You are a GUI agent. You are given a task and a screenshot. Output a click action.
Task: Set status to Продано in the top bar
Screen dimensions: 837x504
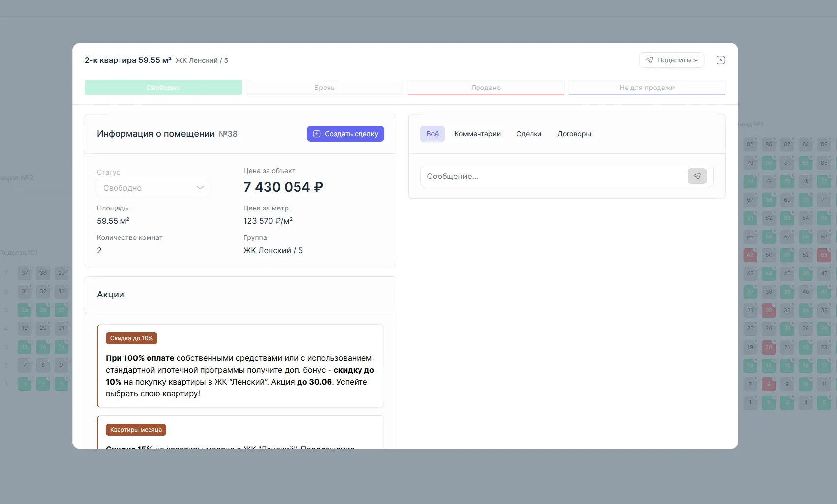coord(486,88)
